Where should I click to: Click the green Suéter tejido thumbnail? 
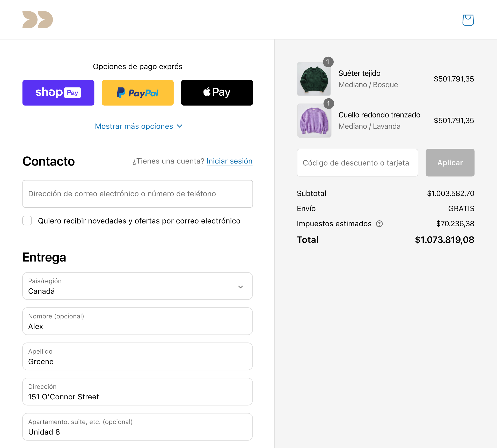click(314, 79)
